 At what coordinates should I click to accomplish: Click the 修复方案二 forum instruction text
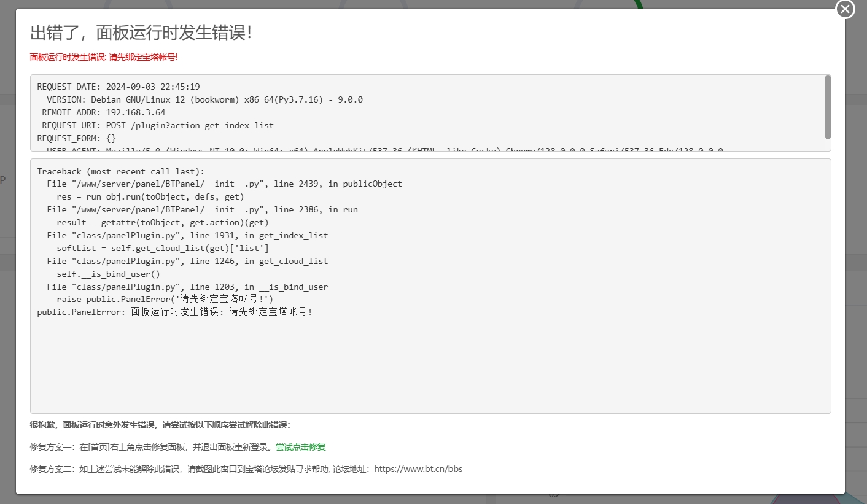246,469
